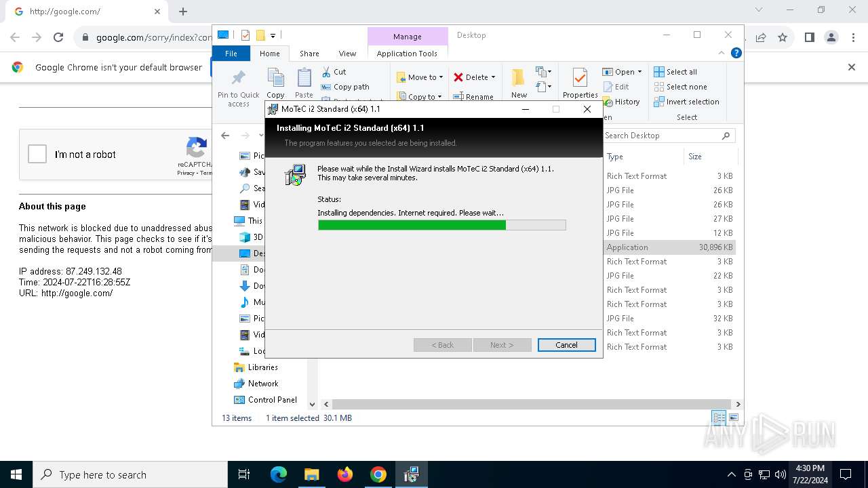The width and height of the screenshot is (868, 488).
Task: Click Select all in ribbon
Action: [675, 72]
